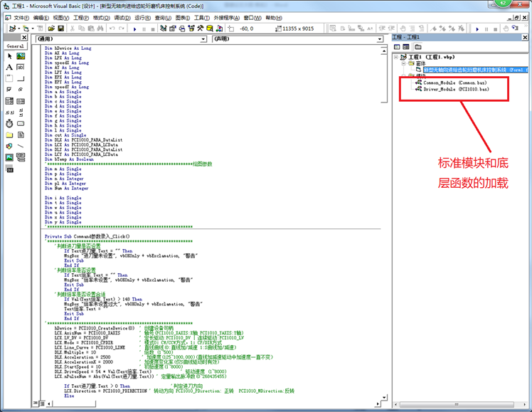Click View Code button in project panel
532x412 pixels.
[x=398, y=47]
